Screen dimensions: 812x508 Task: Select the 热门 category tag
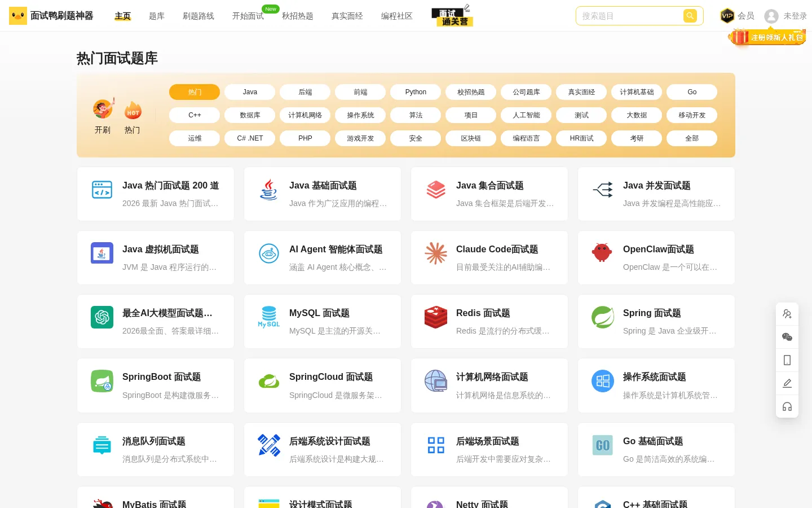[x=195, y=92]
